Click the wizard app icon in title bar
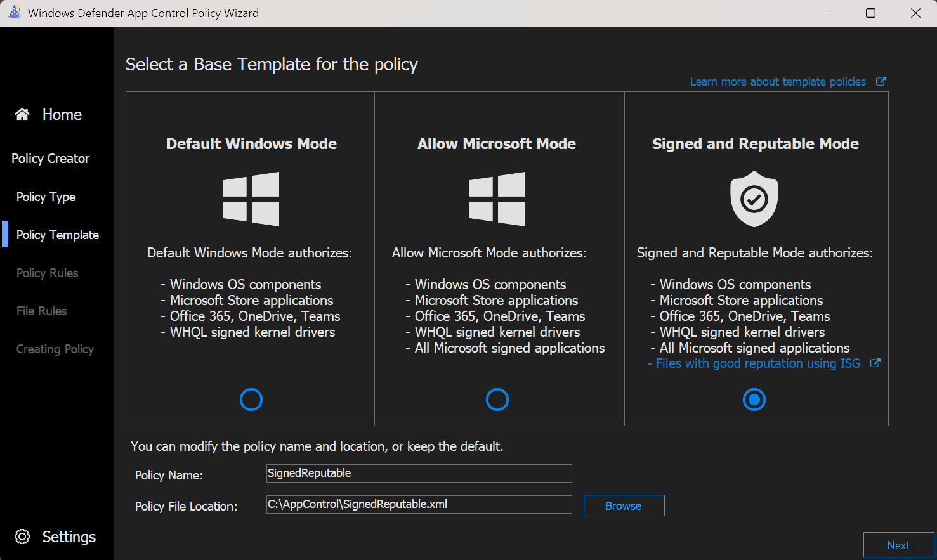 15,13
